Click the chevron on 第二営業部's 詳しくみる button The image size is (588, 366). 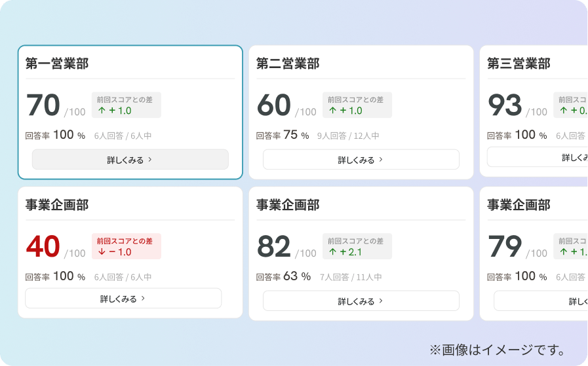(381, 160)
